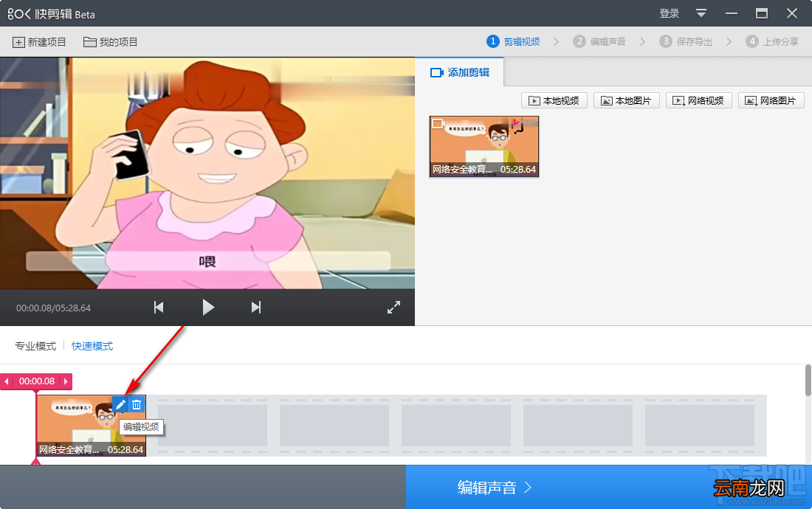Viewport: 812px width, 509px height.
Task: Select the 添加剪辑 tab
Action: click(459, 72)
